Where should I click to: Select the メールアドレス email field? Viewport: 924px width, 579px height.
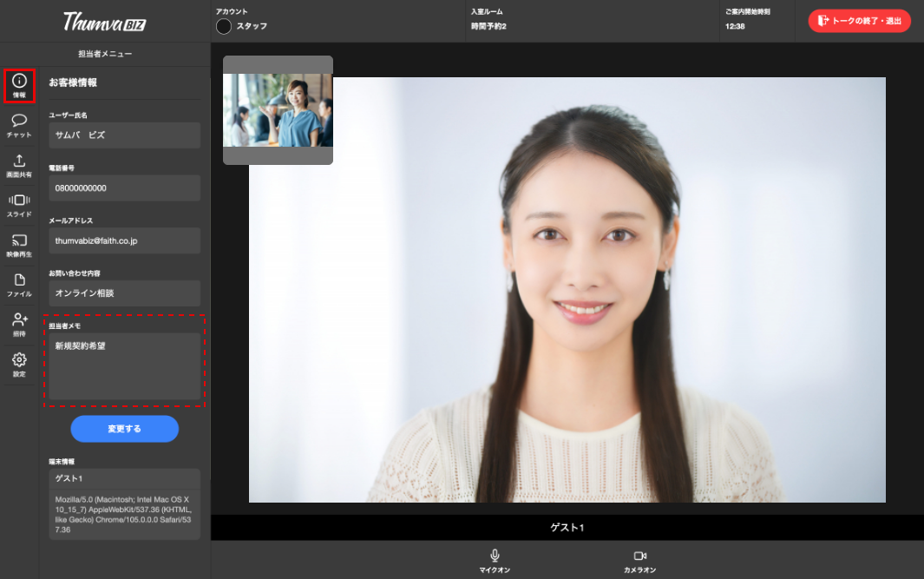pos(124,240)
